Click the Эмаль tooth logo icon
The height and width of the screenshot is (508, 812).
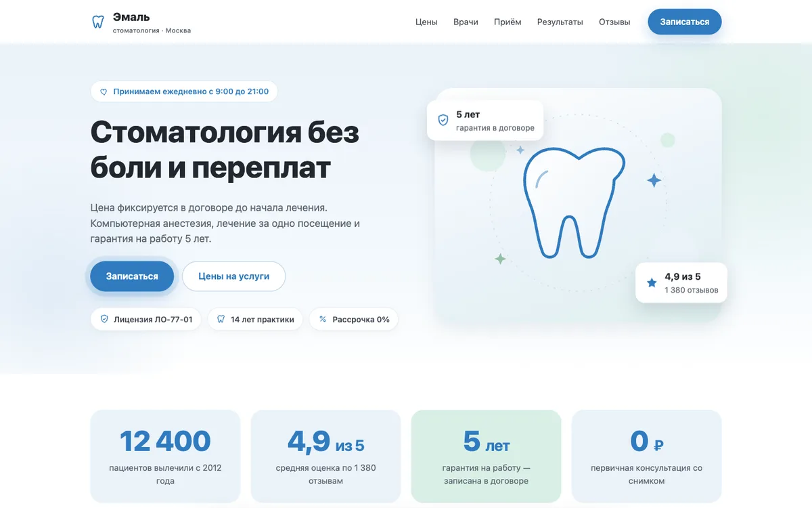(x=97, y=22)
